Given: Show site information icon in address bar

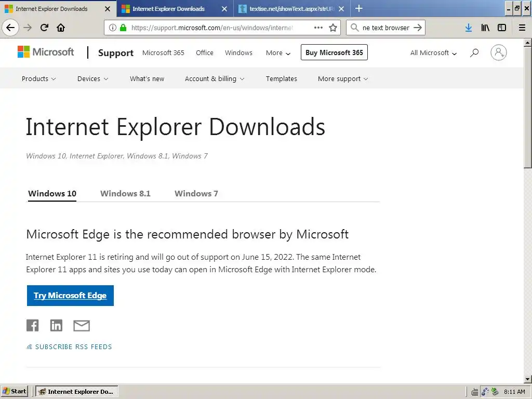Looking at the screenshot, I should point(113,28).
